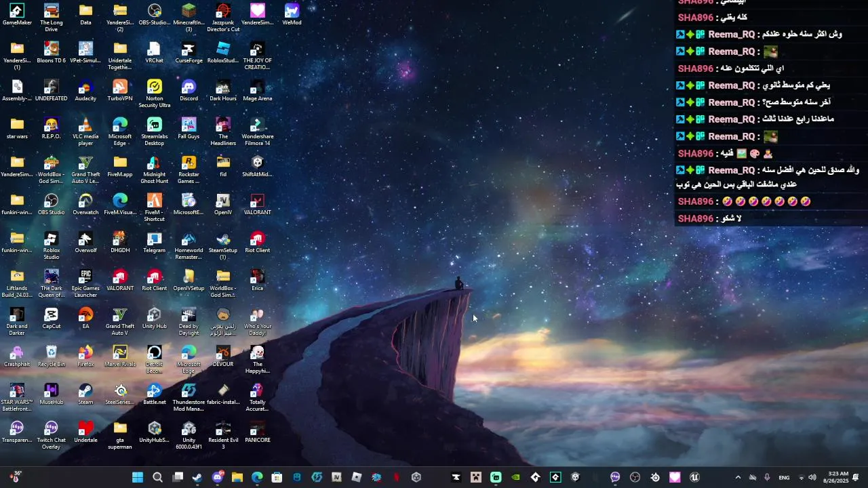Screen dimensions: 868x488
Task: Open the Marvel Rivals desktop icon
Action: pos(120,357)
